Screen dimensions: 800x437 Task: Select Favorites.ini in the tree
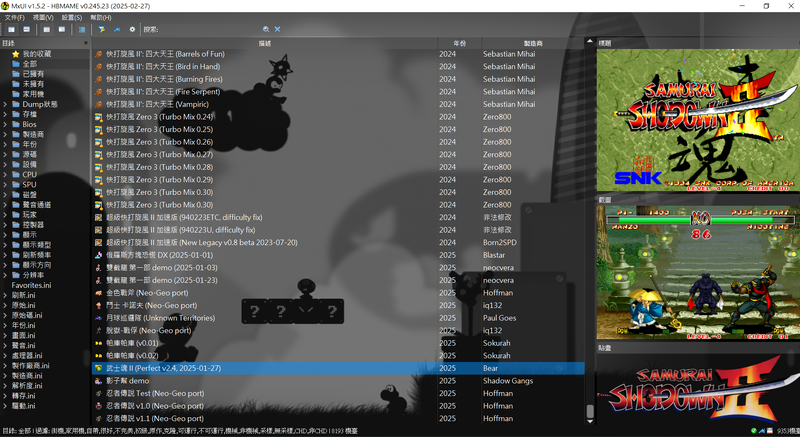[x=31, y=285]
